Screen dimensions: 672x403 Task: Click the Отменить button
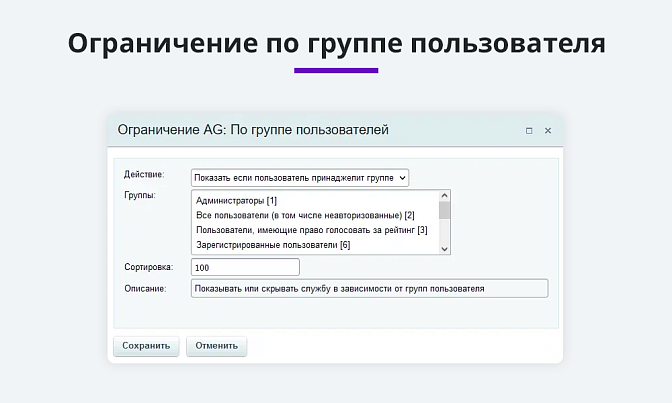click(216, 346)
